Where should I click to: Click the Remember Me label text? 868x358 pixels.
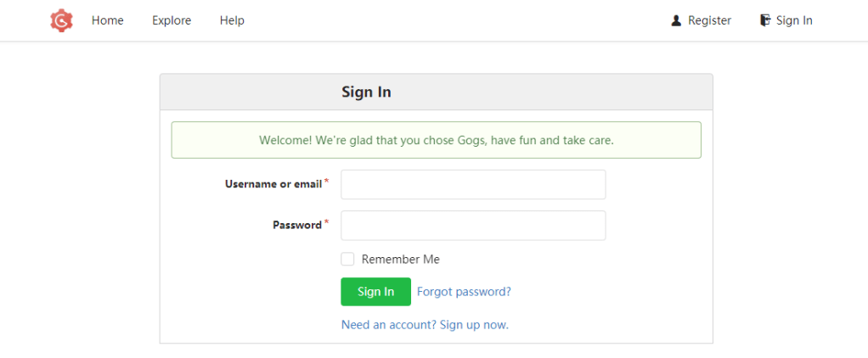401,260
